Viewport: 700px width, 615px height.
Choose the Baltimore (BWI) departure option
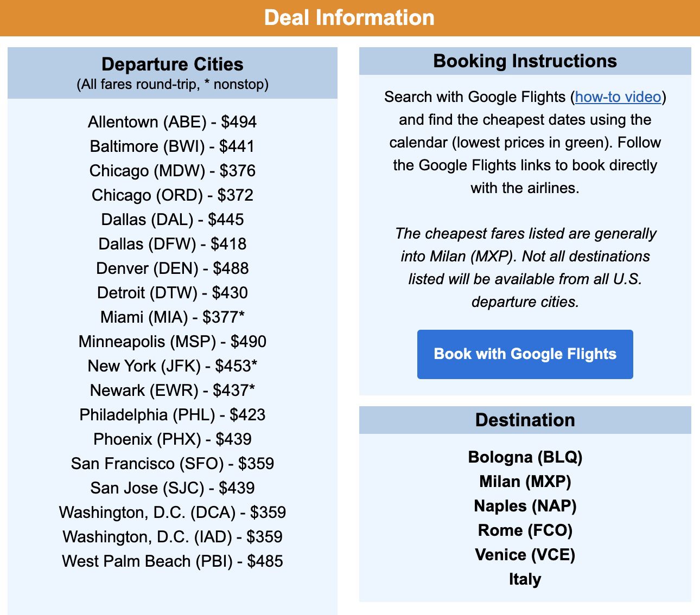(x=172, y=146)
